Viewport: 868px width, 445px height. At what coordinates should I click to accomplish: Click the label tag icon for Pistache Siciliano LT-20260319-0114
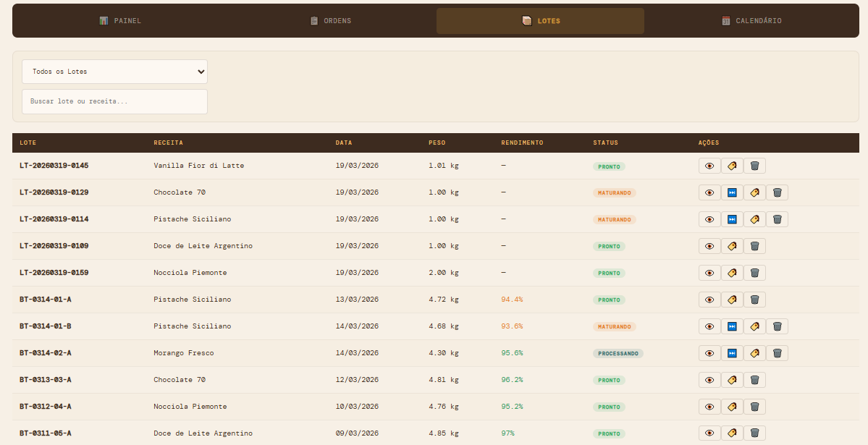pos(754,219)
